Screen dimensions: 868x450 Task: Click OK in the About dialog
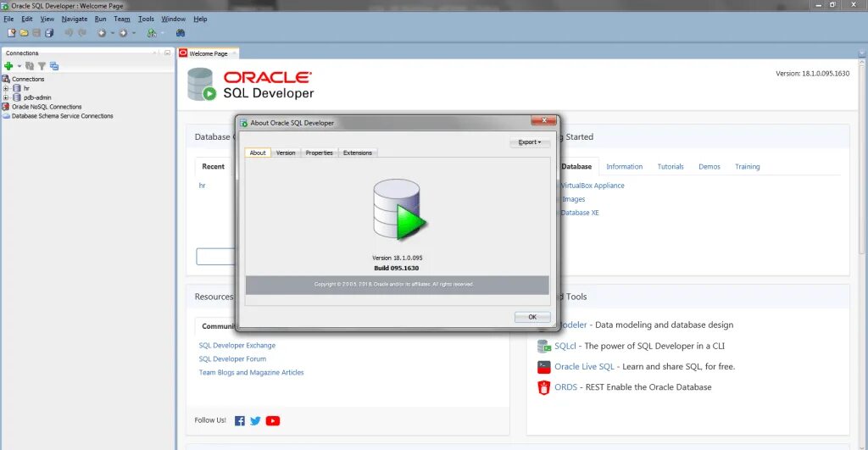(532, 317)
